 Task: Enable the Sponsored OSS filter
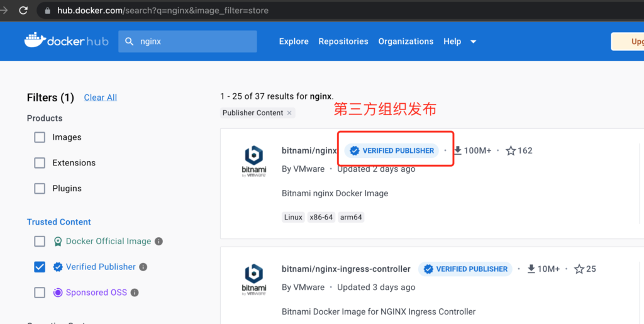coord(40,293)
